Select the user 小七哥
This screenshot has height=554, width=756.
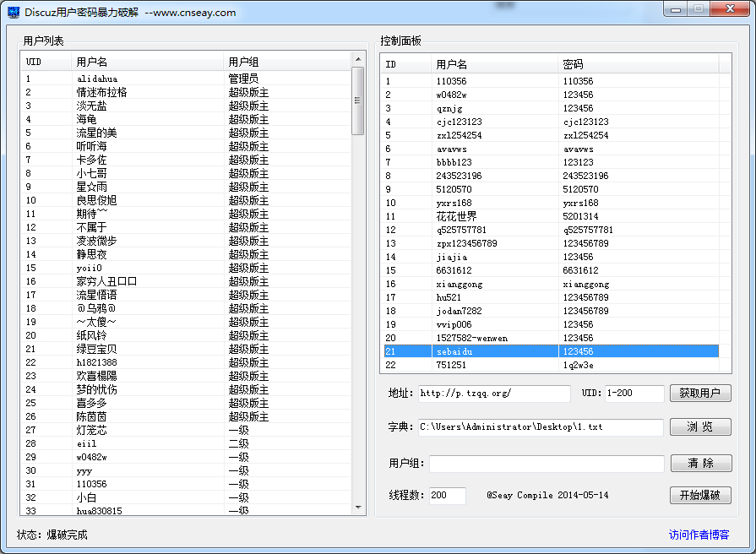186,173
